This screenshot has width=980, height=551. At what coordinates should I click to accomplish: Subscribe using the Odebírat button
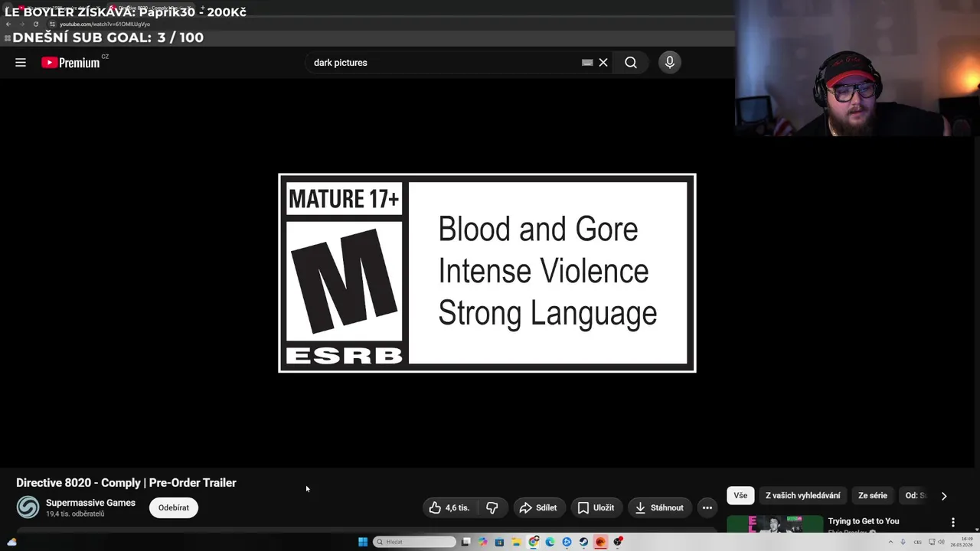tap(174, 507)
